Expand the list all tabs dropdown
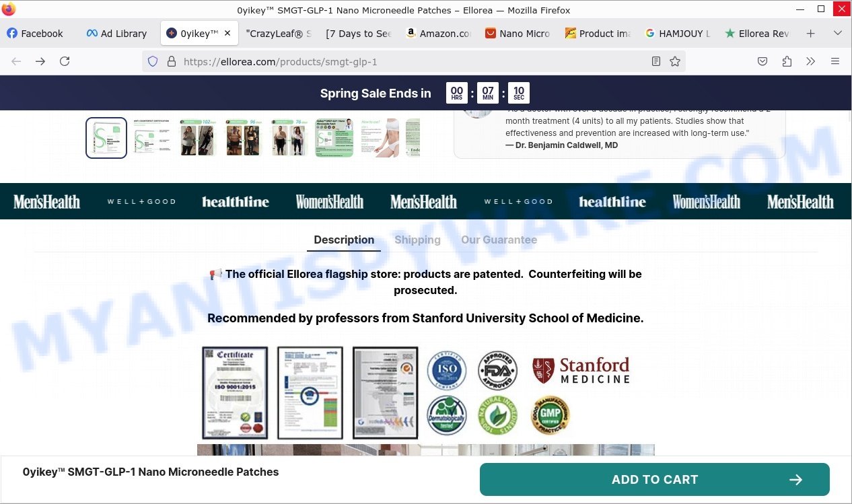Screen dimensions: 852x504 click(x=838, y=33)
